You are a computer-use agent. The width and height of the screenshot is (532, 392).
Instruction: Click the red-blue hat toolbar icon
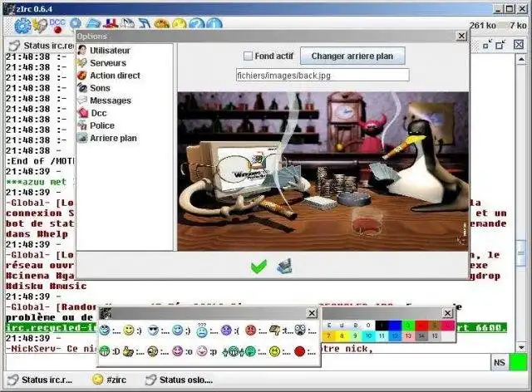click(x=111, y=24)
